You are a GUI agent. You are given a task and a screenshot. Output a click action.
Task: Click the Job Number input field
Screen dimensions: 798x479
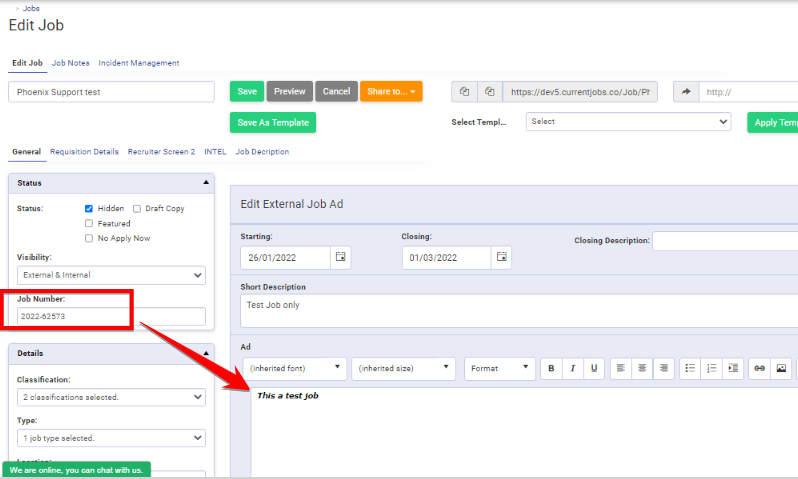tap(111, 316)
